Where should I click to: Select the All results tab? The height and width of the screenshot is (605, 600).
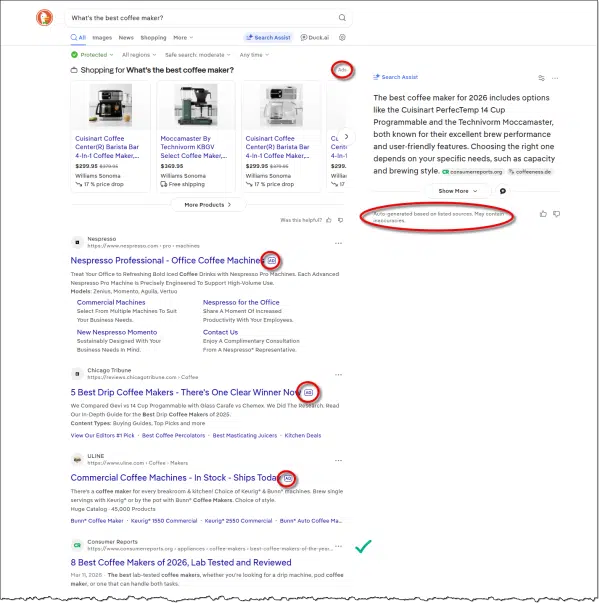pos(78,37)
